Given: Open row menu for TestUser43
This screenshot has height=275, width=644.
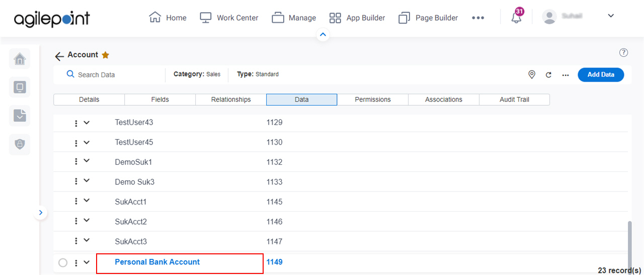Looking at the screenshot, I should pyautogui.click(x=76, y=123).
